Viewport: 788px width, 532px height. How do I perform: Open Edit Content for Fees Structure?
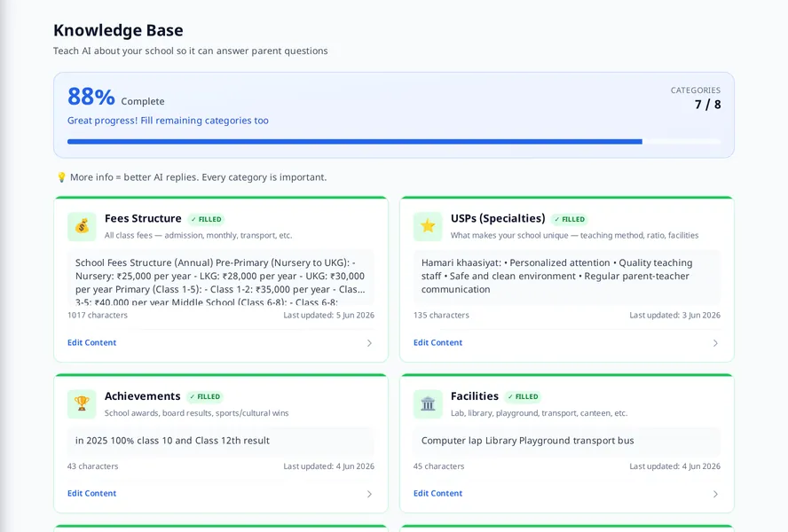92,342
